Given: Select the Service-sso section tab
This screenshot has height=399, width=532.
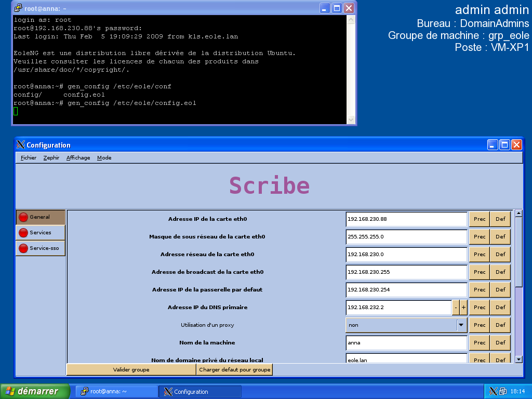Looking at the screenshot, I should (x=41, y=248).
